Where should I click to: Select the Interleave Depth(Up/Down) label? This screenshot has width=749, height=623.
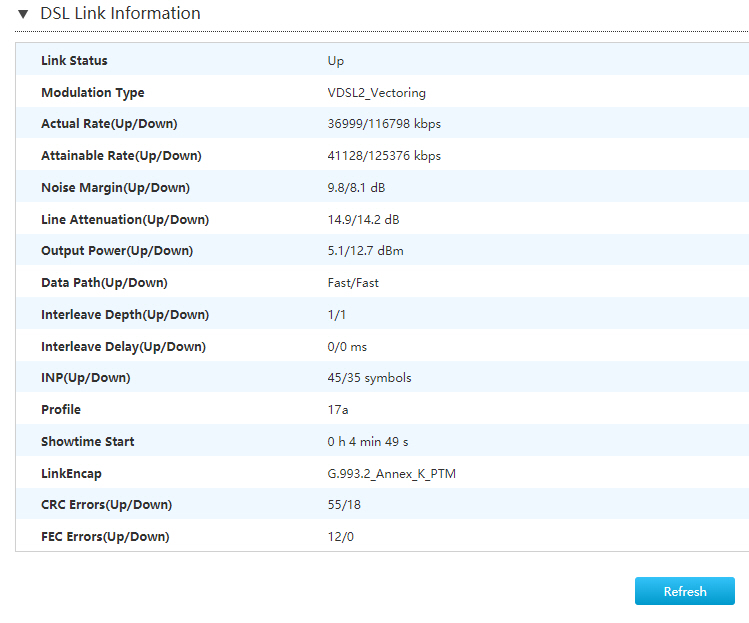[124, 315]
